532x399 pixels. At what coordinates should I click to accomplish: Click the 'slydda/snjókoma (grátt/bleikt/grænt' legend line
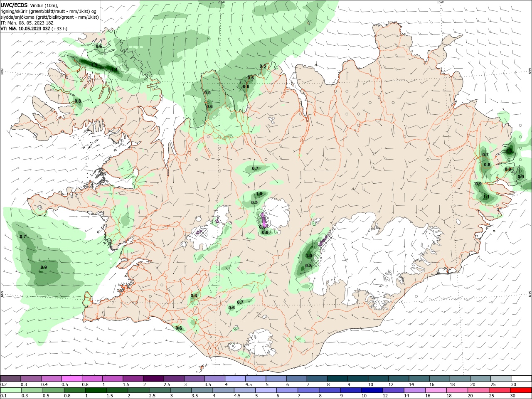point(50,17)
